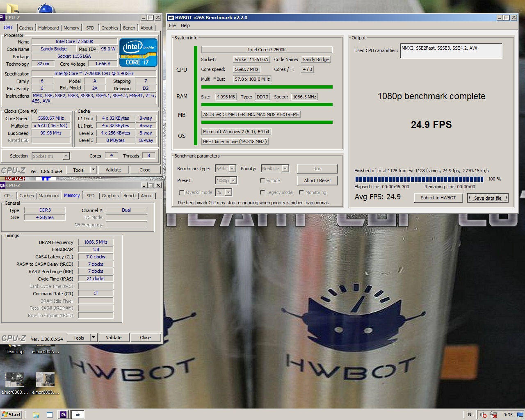
Task: Click Core Voltage value 1.656 V
Action: pos(103,64)
